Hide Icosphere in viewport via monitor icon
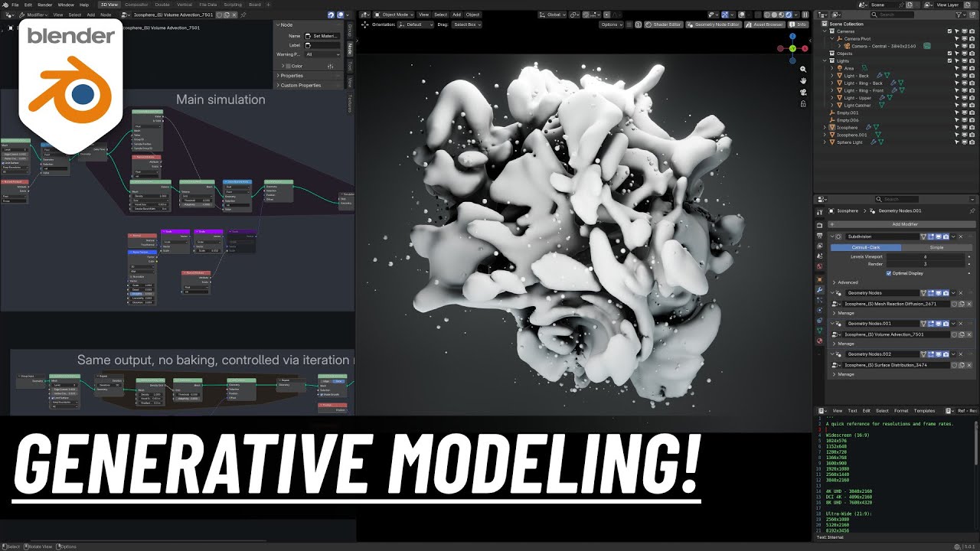Image resolution: width=980 pixels, height=551 pixels. (965, 128)
